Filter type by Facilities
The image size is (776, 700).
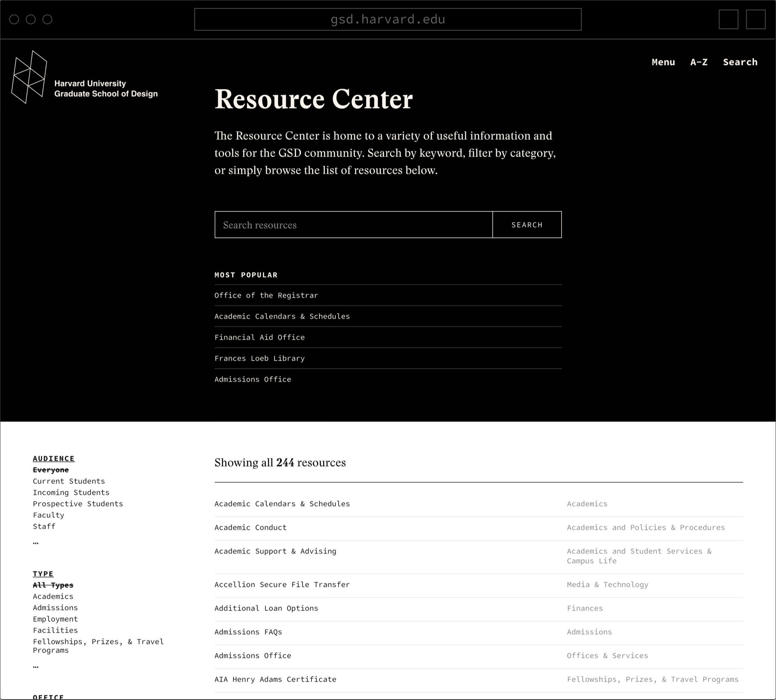pos(55,630)
